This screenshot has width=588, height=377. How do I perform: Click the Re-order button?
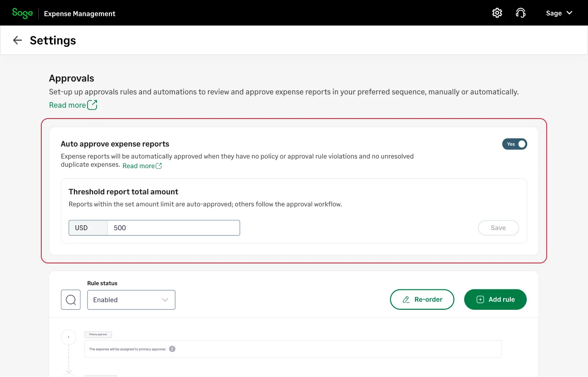[x=422, y=299]
